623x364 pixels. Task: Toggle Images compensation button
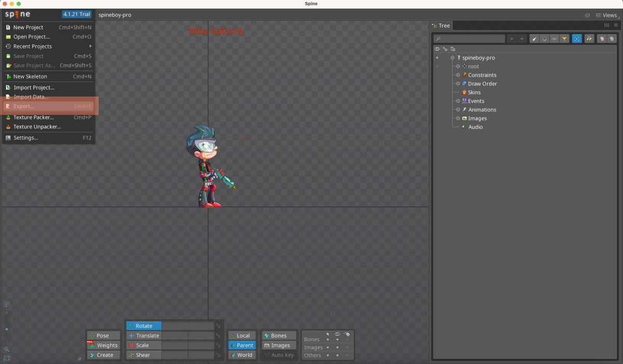(x=279, y=345)
